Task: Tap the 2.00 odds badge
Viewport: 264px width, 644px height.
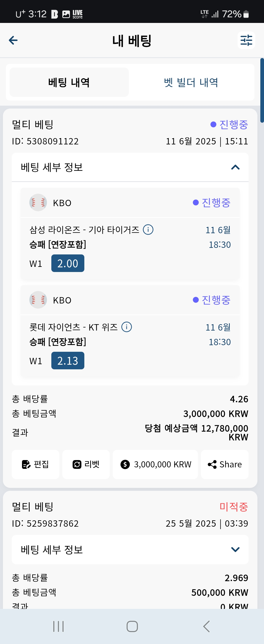Action: pyautogui.click(x=68, y=263)
